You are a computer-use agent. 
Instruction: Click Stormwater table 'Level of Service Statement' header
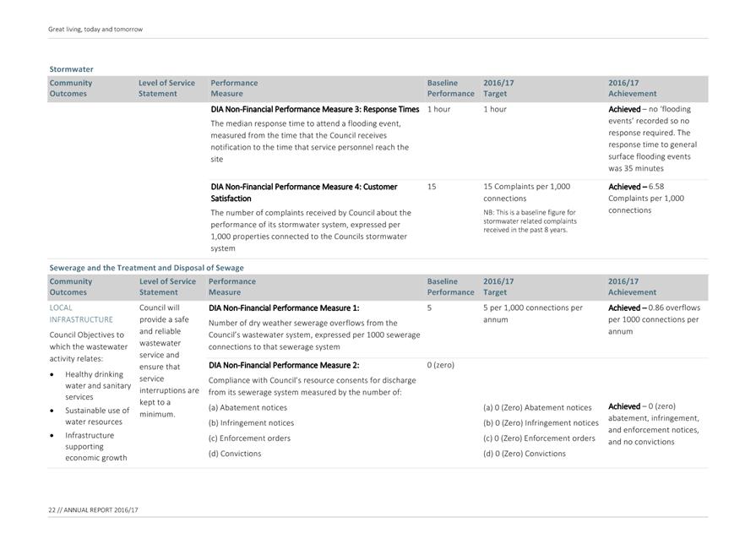pyautogui.click(x=166, y=89)
